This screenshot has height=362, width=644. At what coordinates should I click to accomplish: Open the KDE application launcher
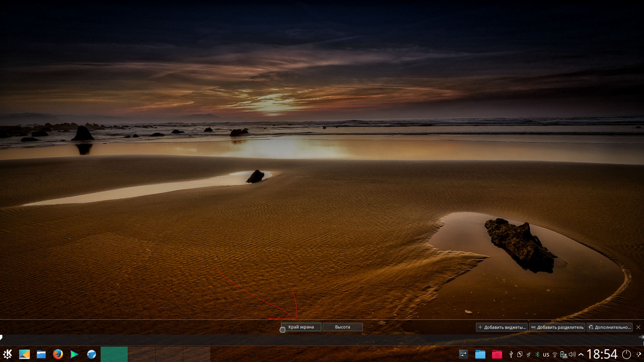7,354
